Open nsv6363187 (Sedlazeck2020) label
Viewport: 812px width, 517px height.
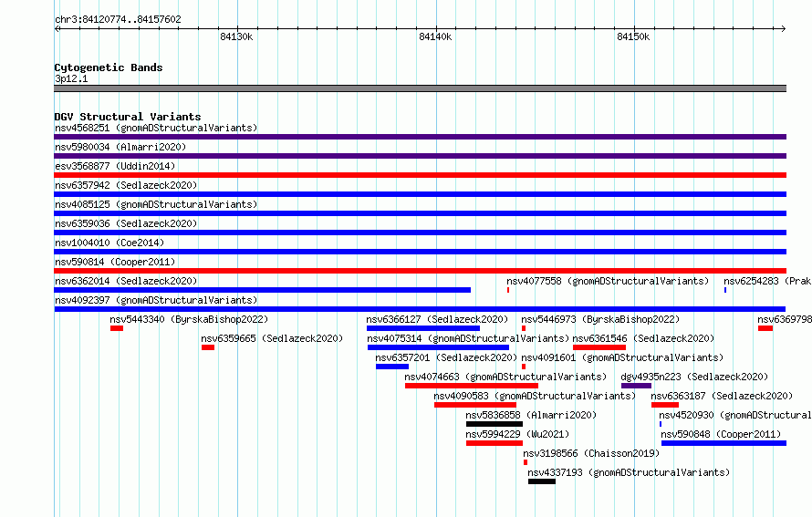(x=722, y=396)
